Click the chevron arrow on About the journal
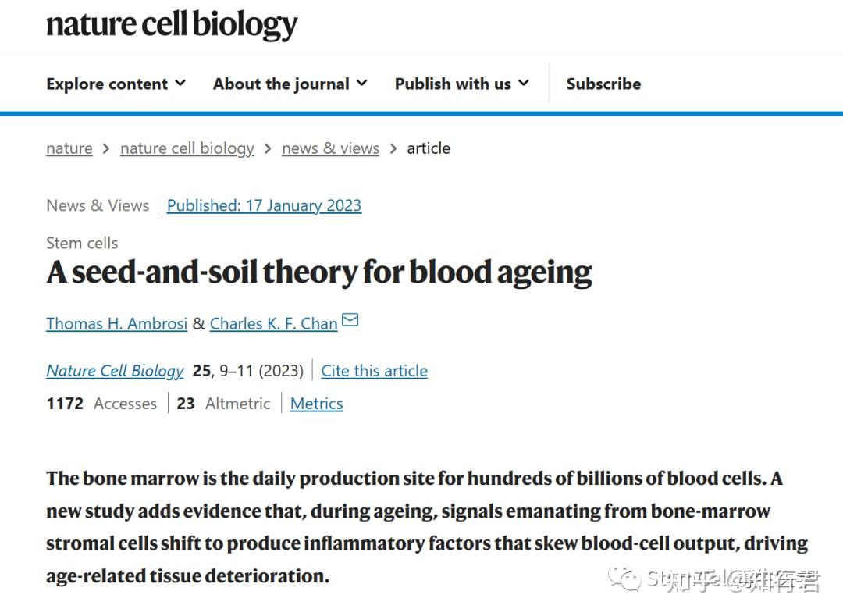The width and height of the screenshot is (843, 616). pyautogui.click(x=361, y=84)
